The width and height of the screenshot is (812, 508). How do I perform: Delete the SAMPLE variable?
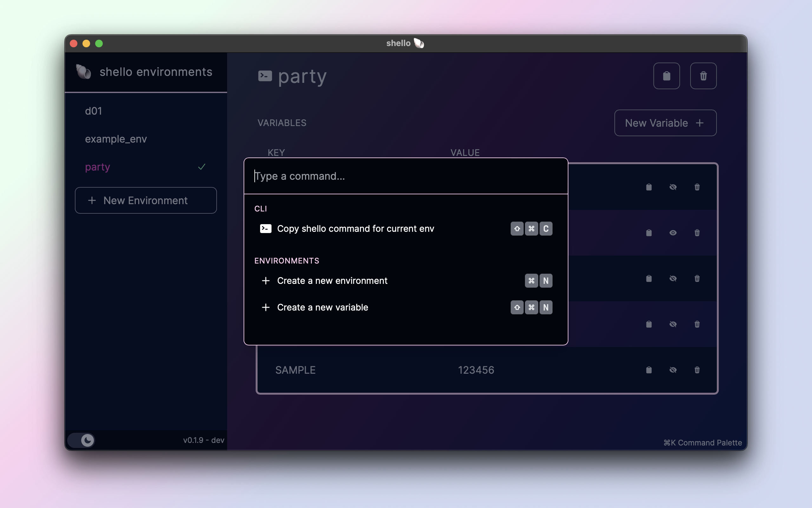(x=697, y=370)
